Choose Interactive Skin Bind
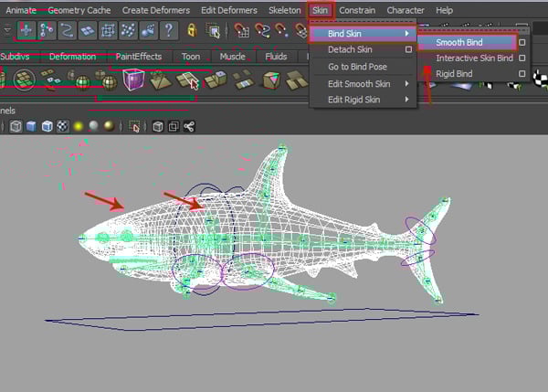548x392 pixels. tap(474, 58)
